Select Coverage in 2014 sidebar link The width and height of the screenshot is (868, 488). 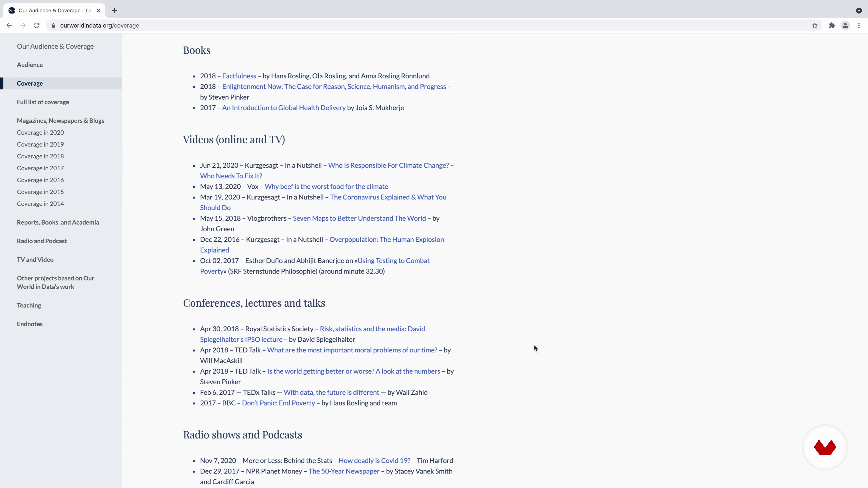[x=40, y=203]
